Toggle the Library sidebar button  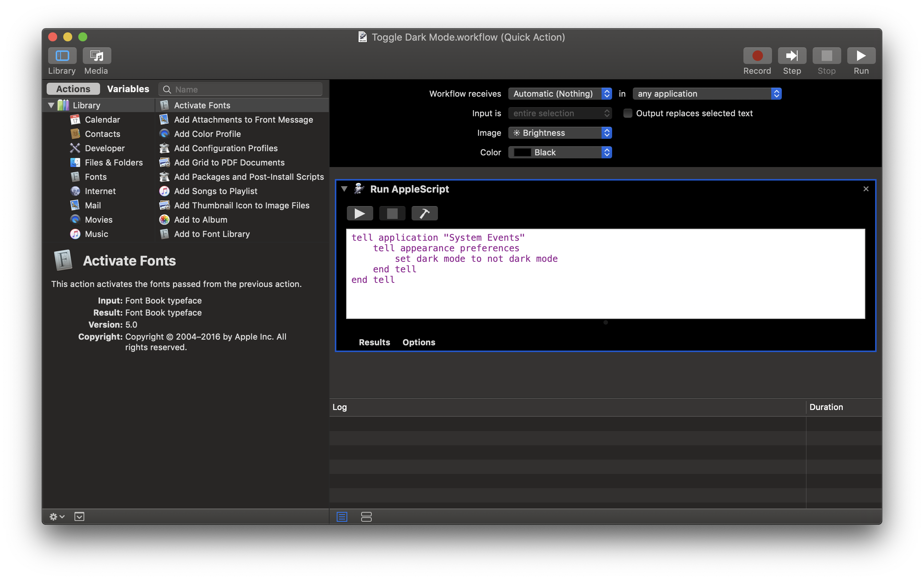pyautogui.click(x=62, y=56)
